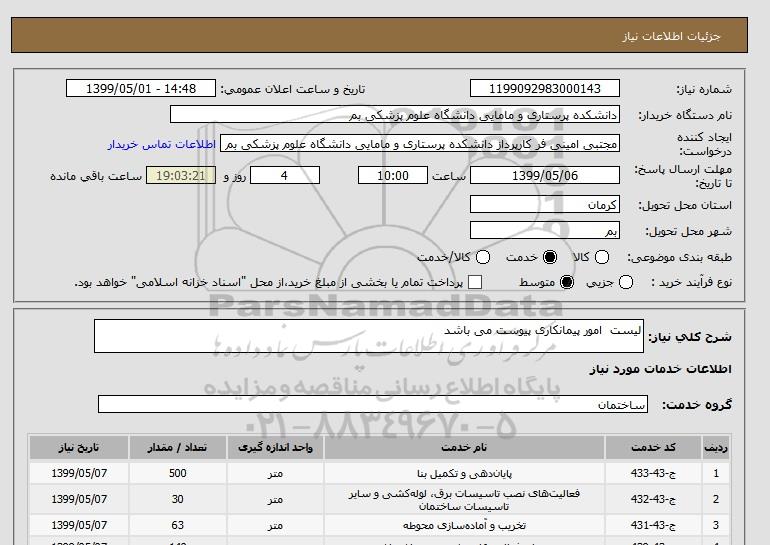Click the buyer organization name field
Screen dimensions: 770x545
[395, 114]
